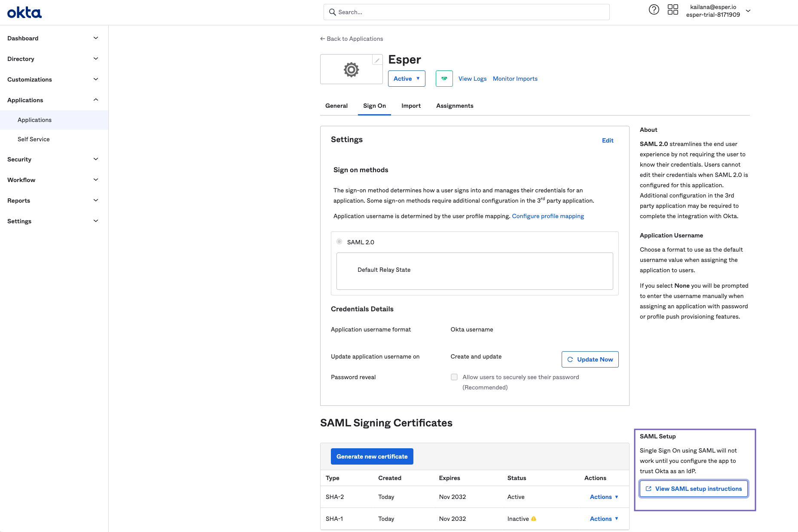This screenshot has width=798, height=532.
Task: Switch to the Sign On tab
Action: (x=374, y=106)
